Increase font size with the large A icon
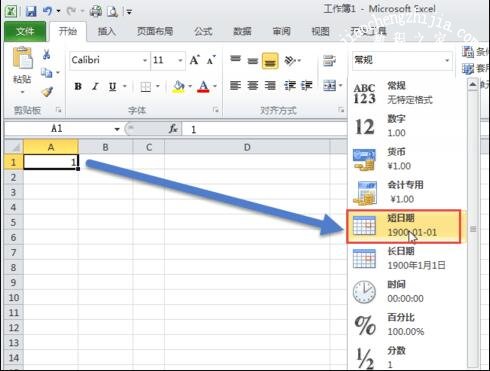The width and height of the screenshot is (490, 371). [x=195, y=60]
